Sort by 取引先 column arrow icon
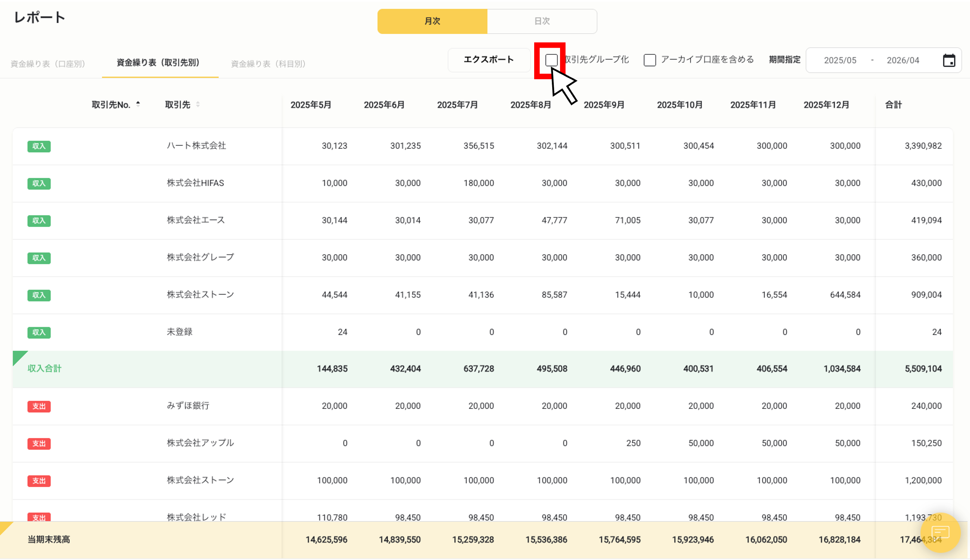Image resolution: width=970 pixels, height=560 pixels. pyautogui.click(x=198, y=104)
